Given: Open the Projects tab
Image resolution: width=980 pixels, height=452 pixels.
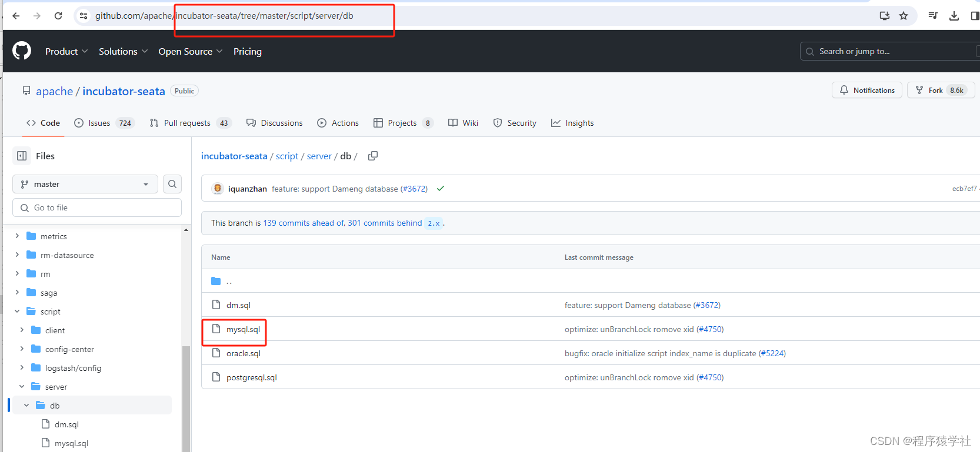Looking at the screenshot, I should 404,123.
